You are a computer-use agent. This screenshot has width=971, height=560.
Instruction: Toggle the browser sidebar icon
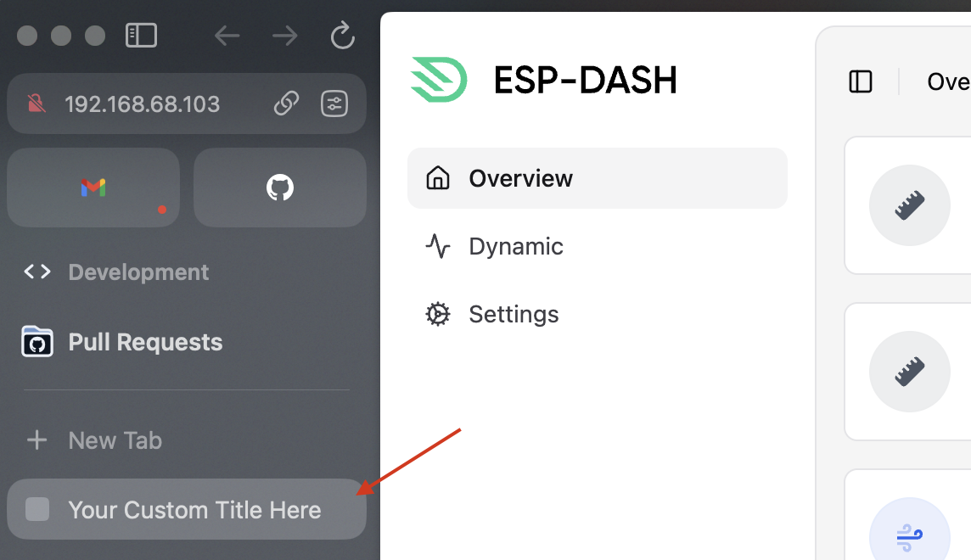pos(141,36)
